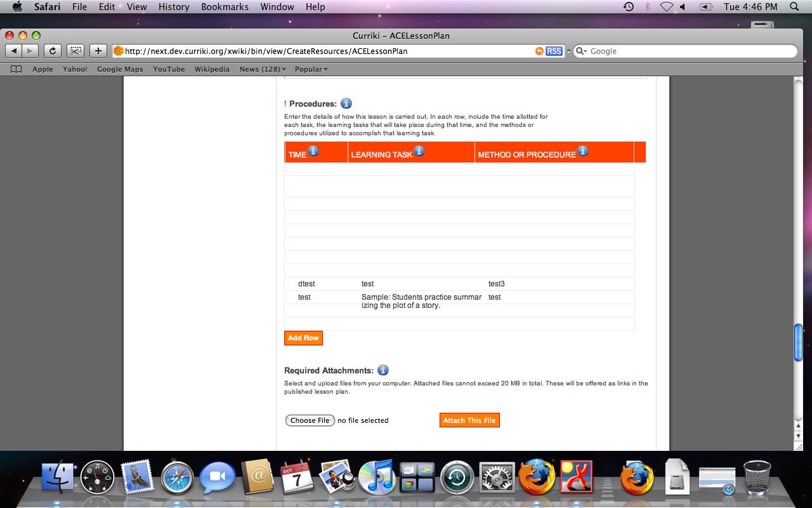
Task: Open Dashboard from the Dock
Action: (98, 478)
